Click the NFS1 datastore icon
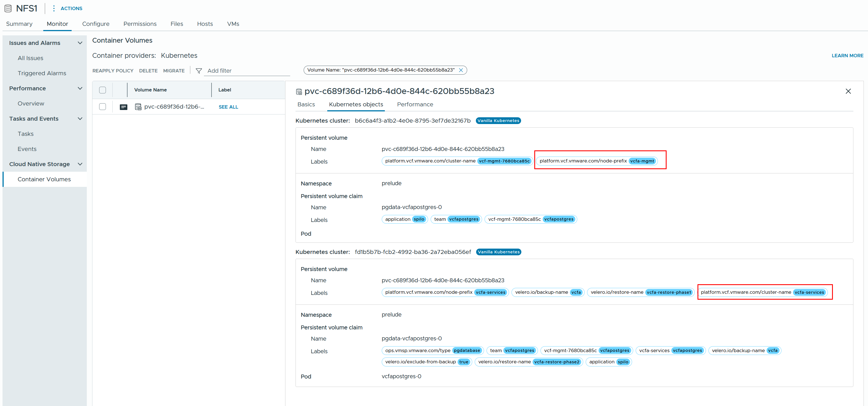 coord(8,8)
